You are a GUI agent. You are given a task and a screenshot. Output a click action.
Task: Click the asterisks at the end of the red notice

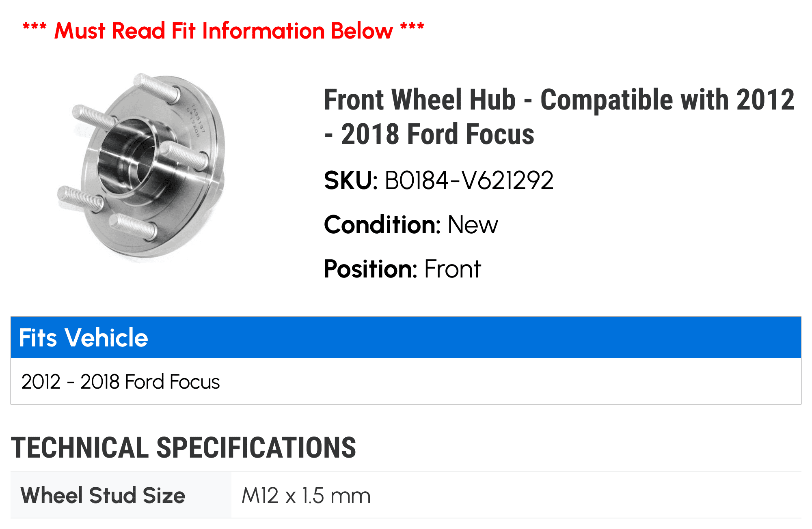[412, 28]
